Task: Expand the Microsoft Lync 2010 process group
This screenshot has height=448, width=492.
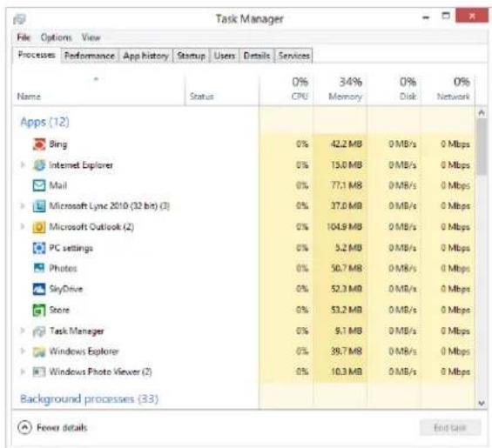Action: [23, 205]
